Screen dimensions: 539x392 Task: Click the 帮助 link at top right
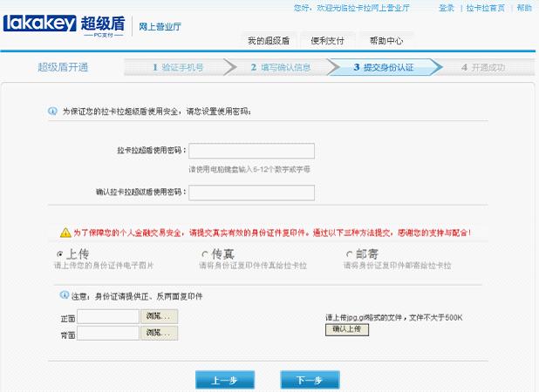coord(524,8)
